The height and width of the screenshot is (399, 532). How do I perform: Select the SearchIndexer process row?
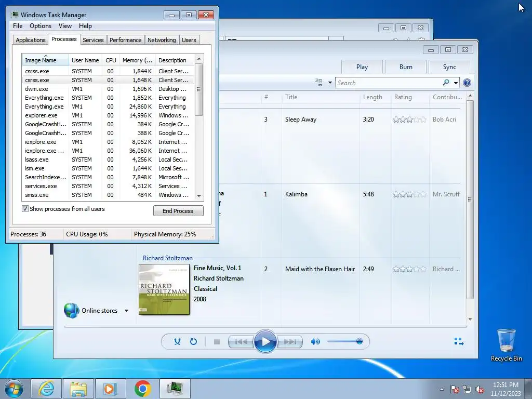[108, 177]
